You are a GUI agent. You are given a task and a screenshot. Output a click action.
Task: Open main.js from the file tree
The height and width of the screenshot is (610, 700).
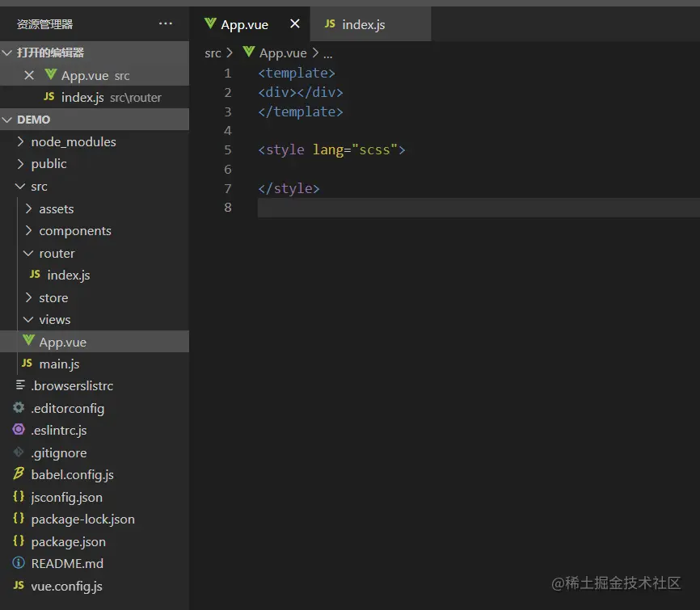(59, 364)
